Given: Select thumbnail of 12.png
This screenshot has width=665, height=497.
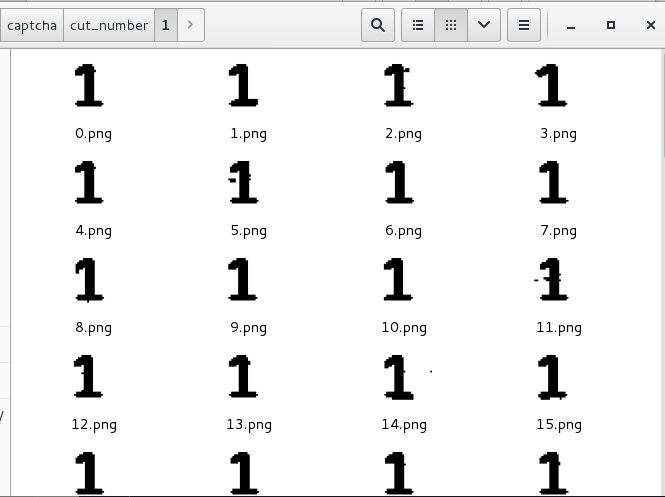Looking at the screenshot, I should point(88,376).
